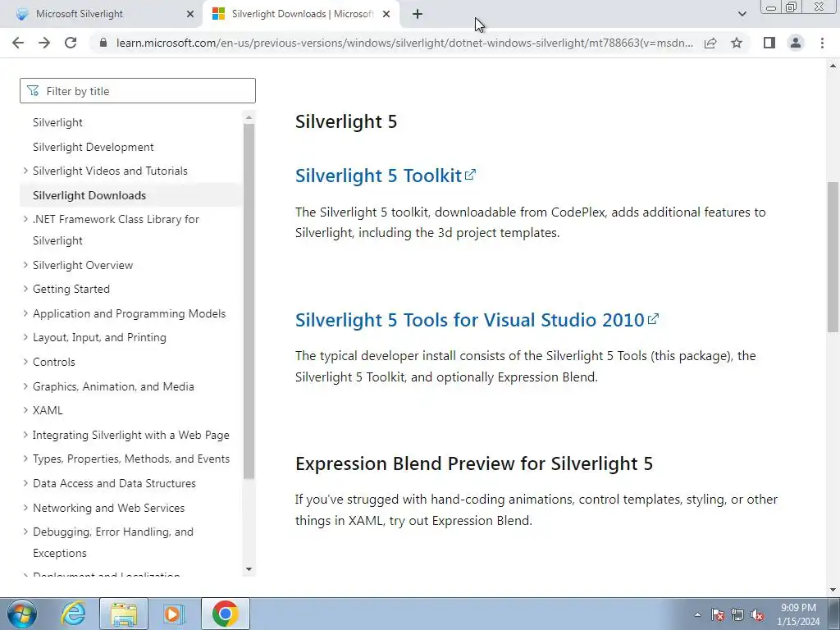Click the sidebar scrollbar thumb
The width and height of the screenshot is (840, 630).
pyautogui.click(x=249, y=301)
